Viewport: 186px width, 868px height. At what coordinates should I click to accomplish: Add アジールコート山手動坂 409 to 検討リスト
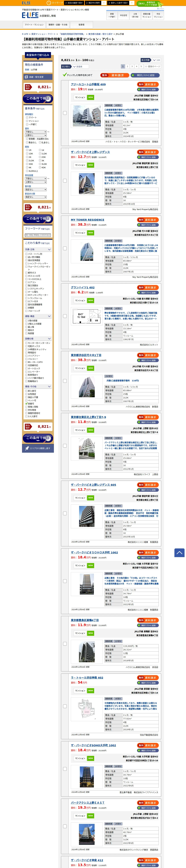point(148,90)
